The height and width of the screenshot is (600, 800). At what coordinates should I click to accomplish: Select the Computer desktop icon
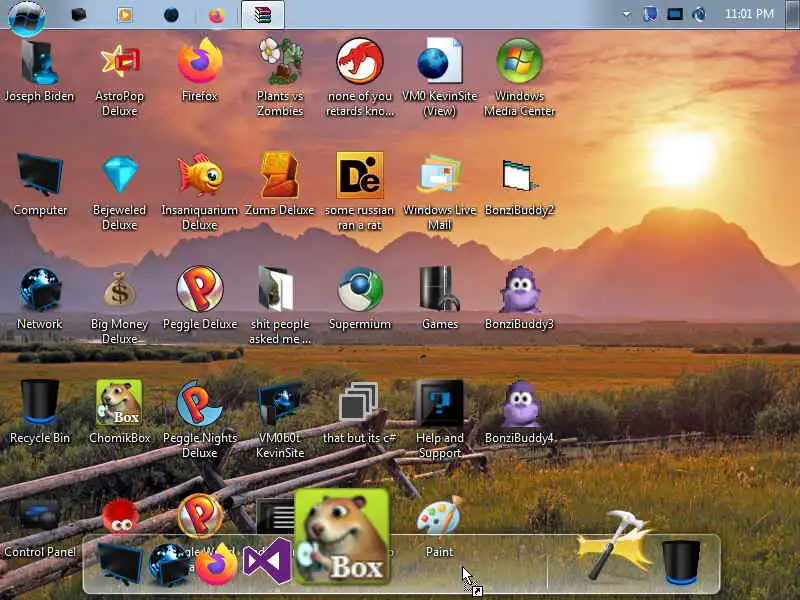click(x=40, y=185)
